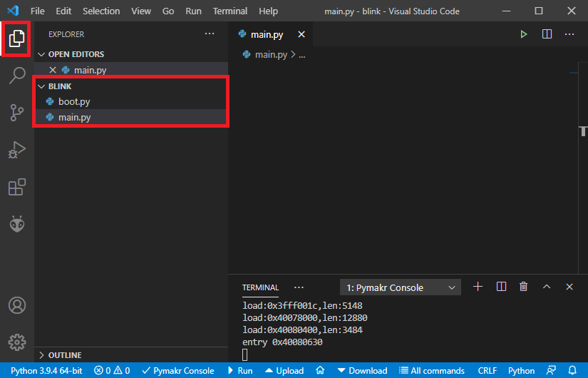Delete terminal with trash icon
The image size is (588, 378).
coord(524,287)
